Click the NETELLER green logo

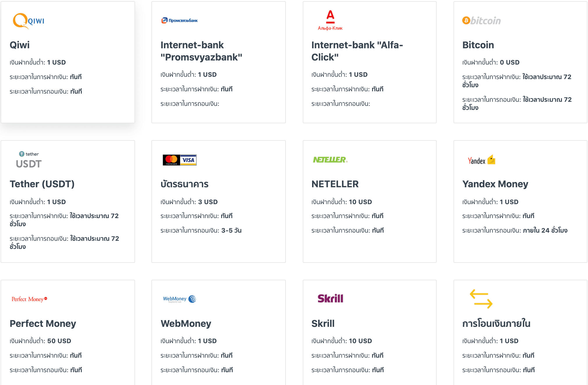click(x=330, y=160)
